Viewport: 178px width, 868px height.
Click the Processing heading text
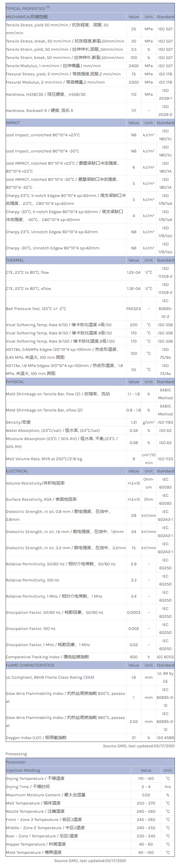tap(16, 754)
